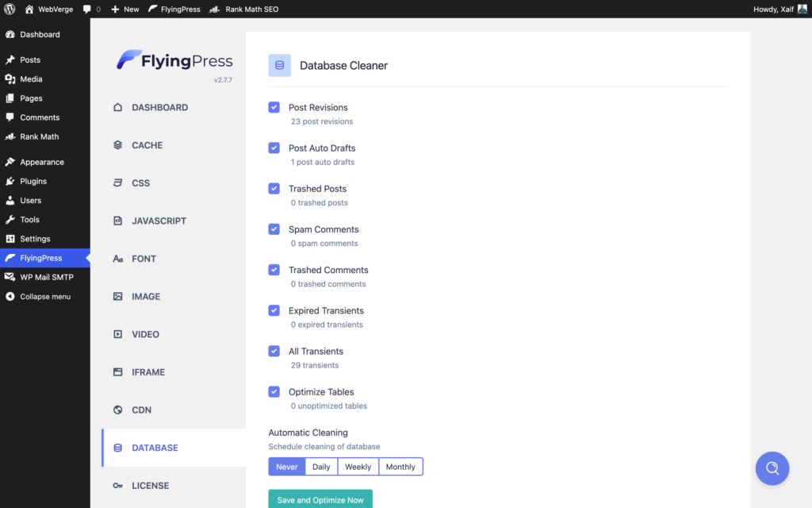Open the New item menu in admin bar
The image size is (812, 508).
pos(124,9)
